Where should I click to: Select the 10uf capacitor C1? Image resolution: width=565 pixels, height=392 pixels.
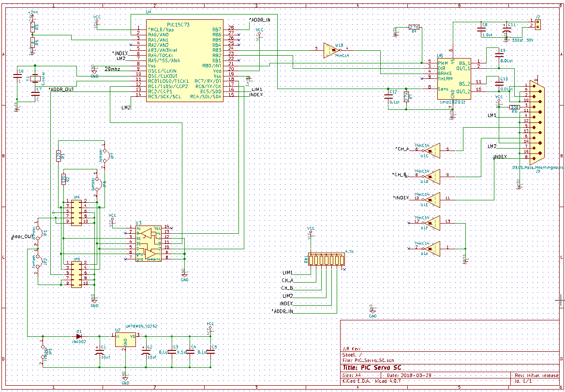click(99, 352)
